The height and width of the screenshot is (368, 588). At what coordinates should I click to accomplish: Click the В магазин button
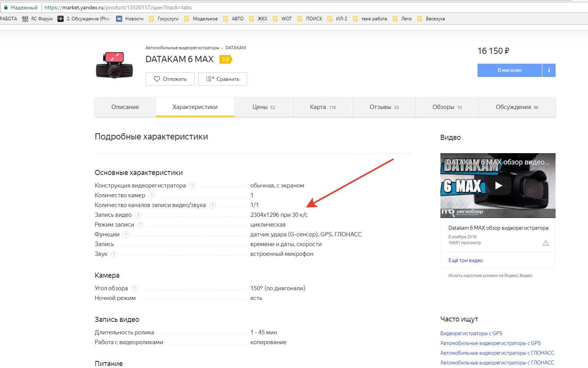coord(510,70)
